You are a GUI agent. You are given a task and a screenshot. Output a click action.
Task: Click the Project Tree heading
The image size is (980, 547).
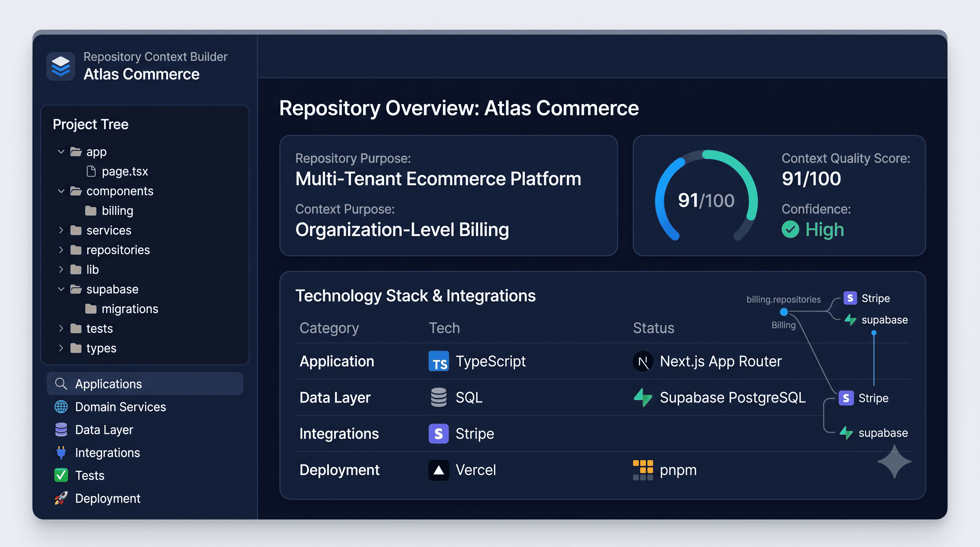pos(90,124)
